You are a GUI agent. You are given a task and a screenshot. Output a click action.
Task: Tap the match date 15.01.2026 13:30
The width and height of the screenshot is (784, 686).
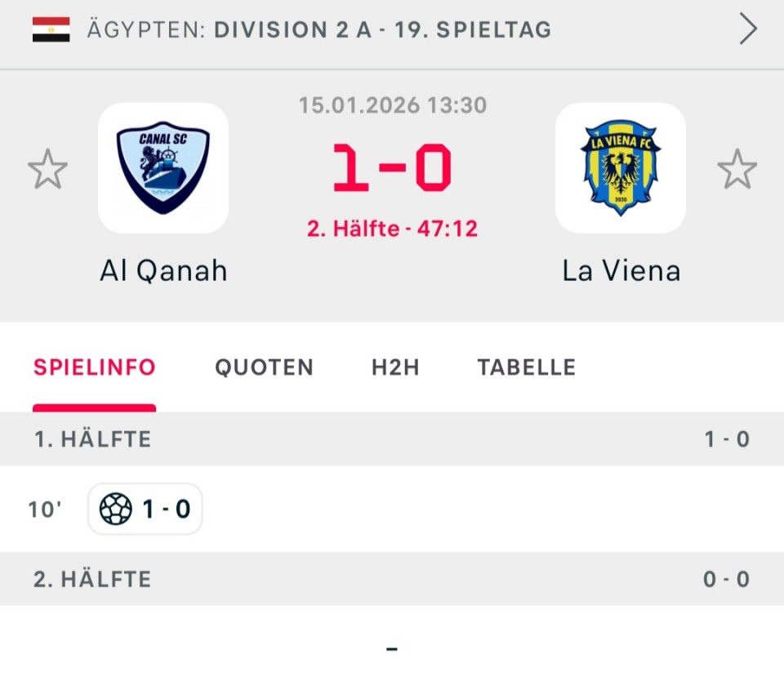392,105
